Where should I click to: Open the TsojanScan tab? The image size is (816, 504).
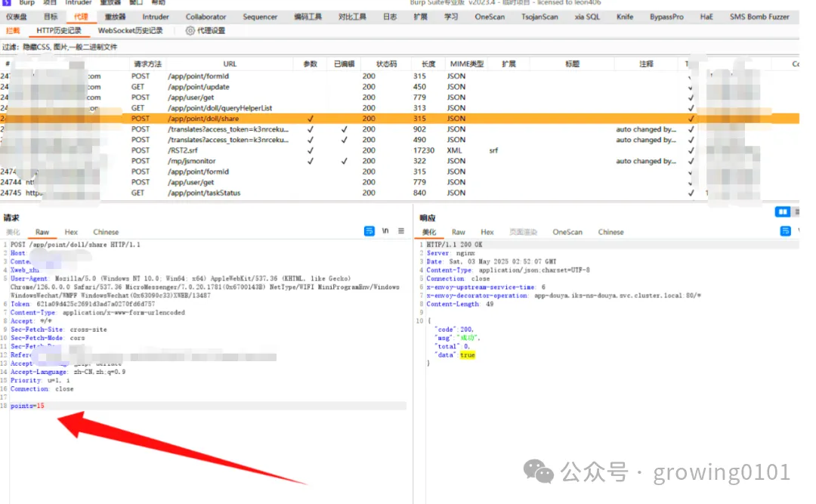(x=539, y=17)
